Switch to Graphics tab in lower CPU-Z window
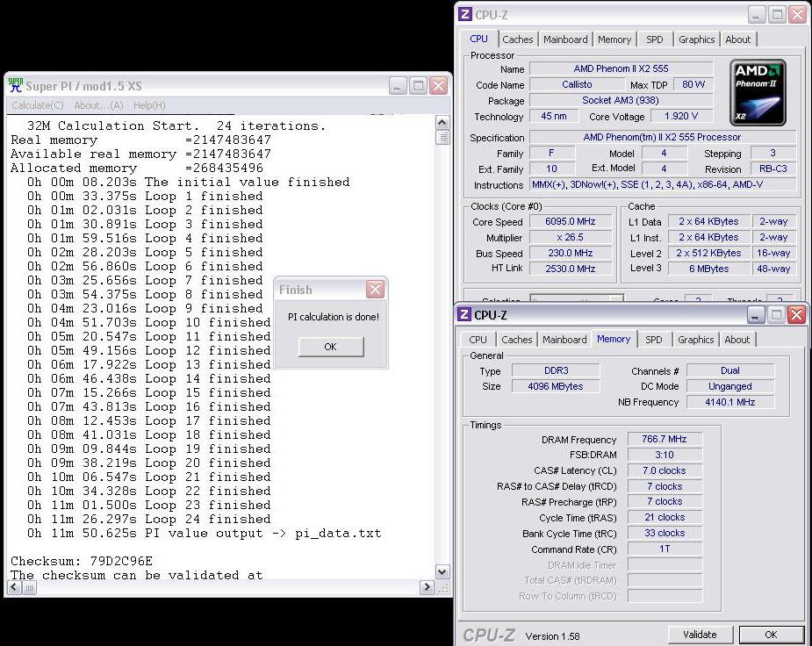This screenshot has width=812, height=646. pyautogui.click(x=695, y=340)
